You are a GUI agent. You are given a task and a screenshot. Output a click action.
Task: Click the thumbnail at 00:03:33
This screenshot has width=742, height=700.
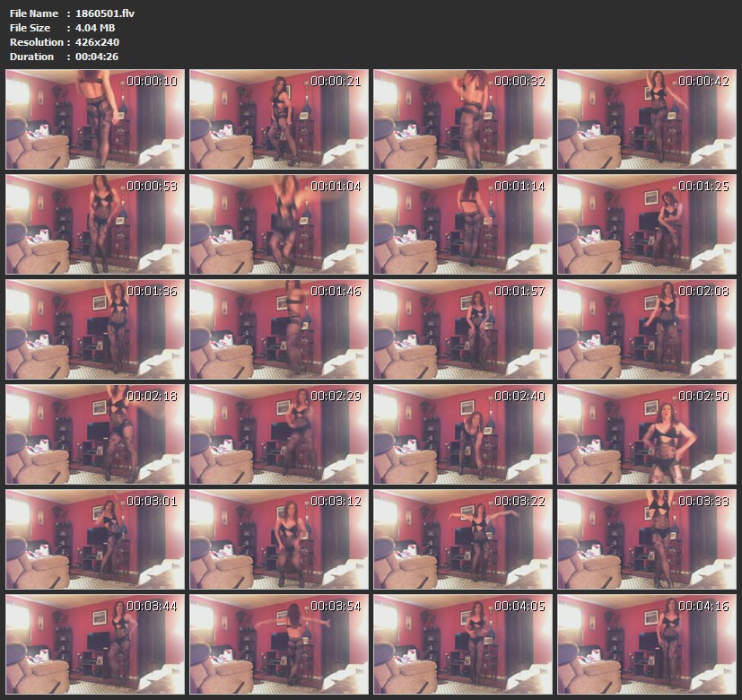pyautogui.click(x=646, y=539)
